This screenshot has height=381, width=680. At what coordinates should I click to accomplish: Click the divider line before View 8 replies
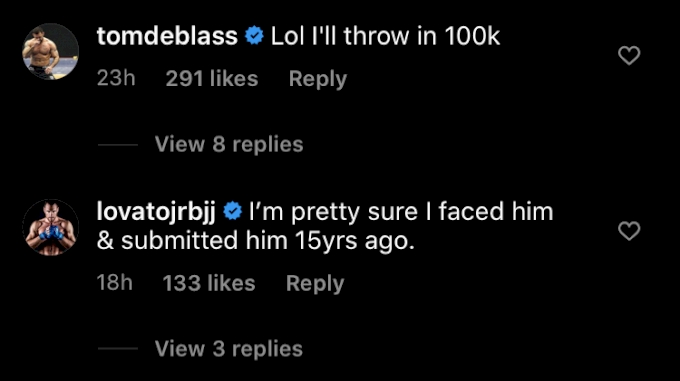click(x=118, y=145)
